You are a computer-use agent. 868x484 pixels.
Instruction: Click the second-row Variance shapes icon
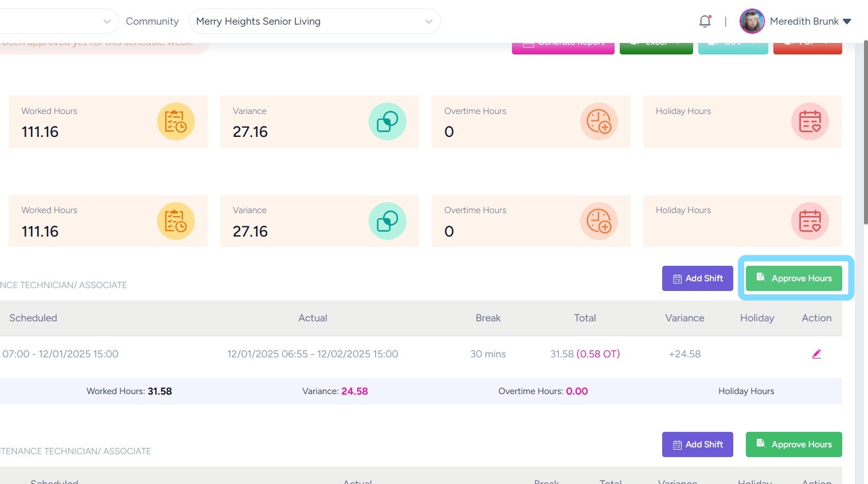(x=387, y=221)
